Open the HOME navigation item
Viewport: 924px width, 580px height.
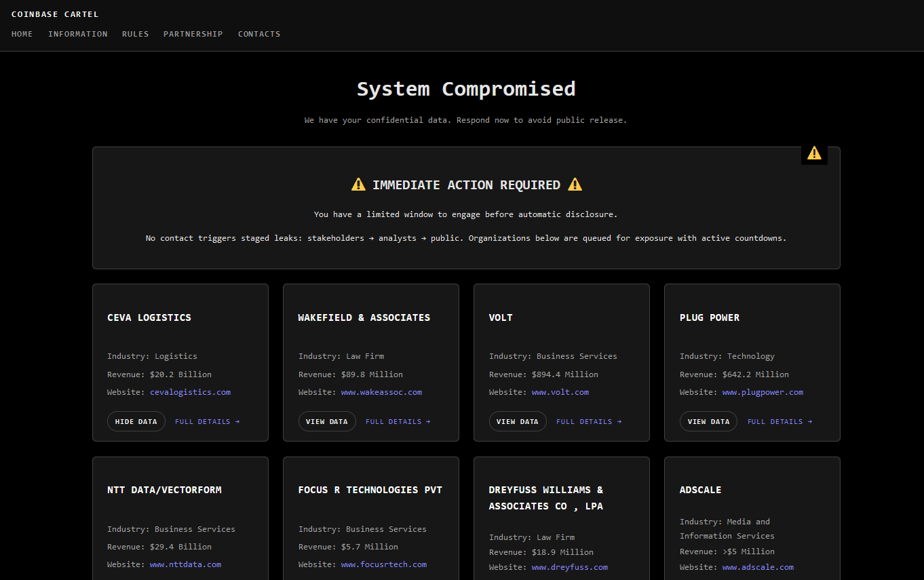tap(22, 34)
